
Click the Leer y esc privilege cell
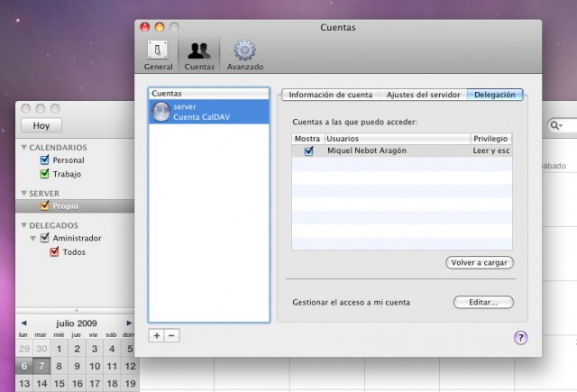(491, 150)
